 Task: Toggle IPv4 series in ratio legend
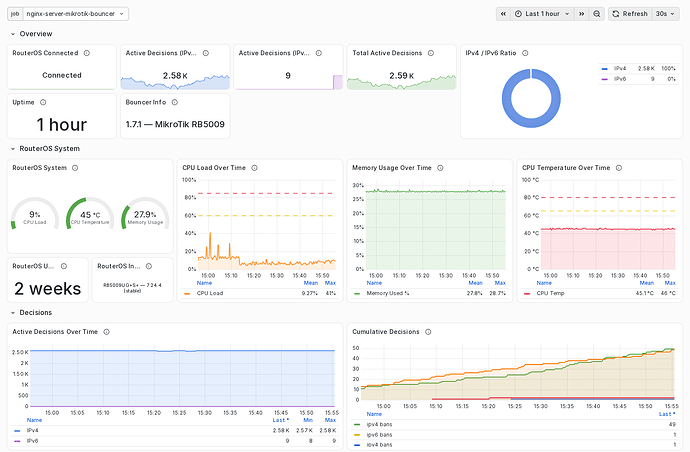[x=620, y=69]
